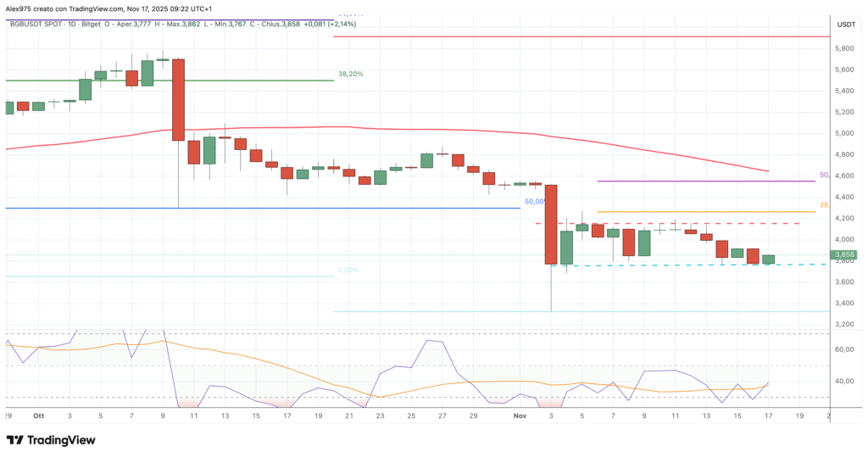Click the 60,00 RSI scale label
The width and height of the screenshot is (868, 457).
(844, 349)
